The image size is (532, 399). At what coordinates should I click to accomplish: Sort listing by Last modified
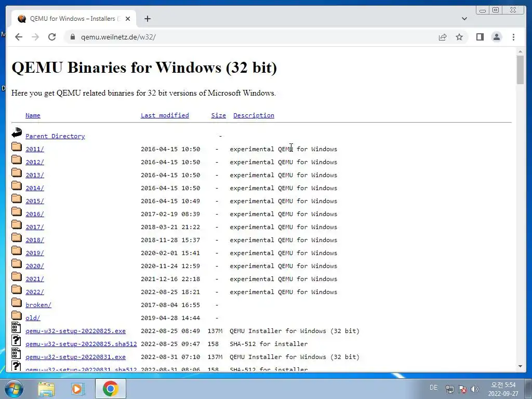(165, 115)
